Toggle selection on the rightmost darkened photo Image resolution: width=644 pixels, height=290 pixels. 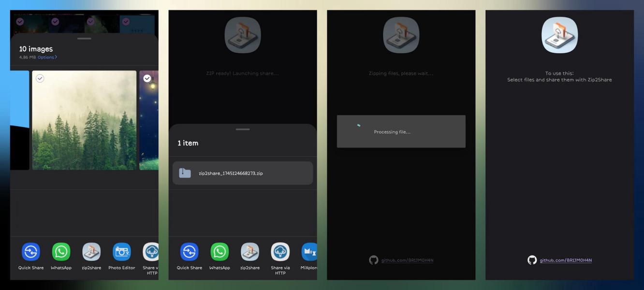(146, 77)
